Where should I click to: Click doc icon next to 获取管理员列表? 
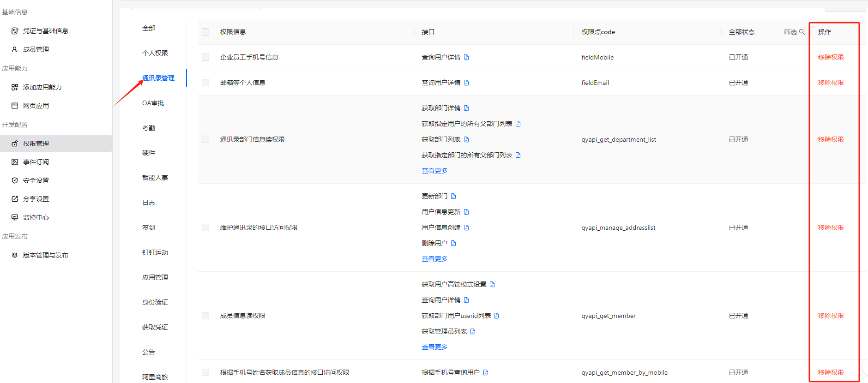pyautogui.click(x=473, y=331)
